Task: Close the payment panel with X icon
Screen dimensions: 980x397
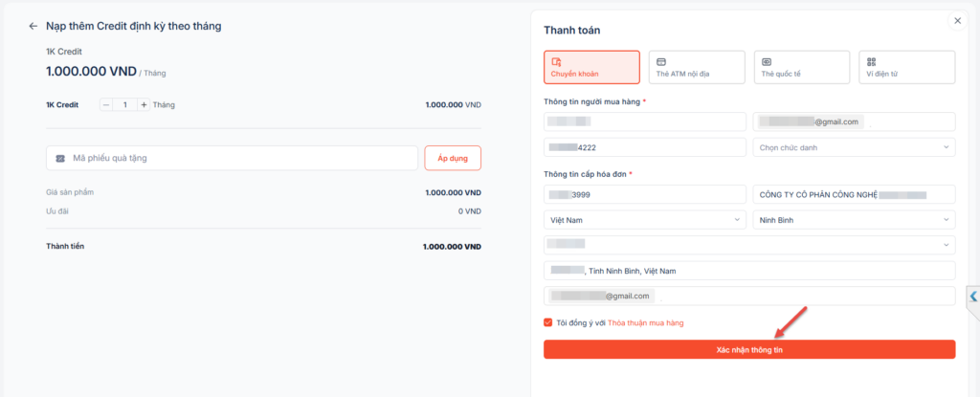Action: click(x=957, y=20)
